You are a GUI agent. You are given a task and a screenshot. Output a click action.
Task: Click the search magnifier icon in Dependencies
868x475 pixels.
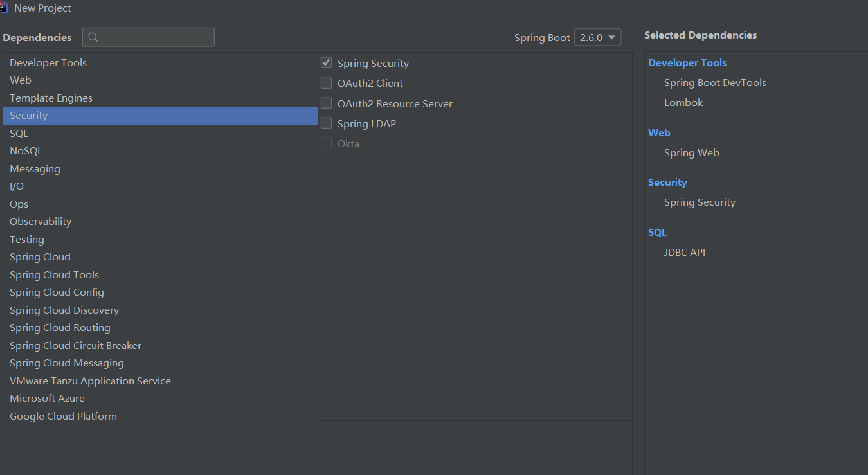coord(93,37)
